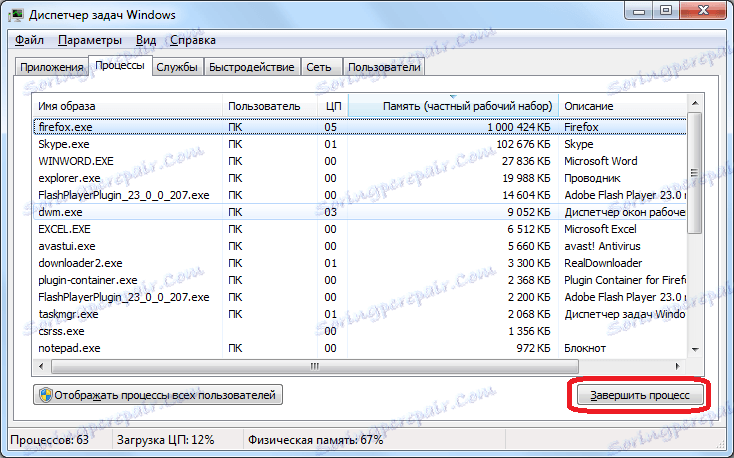734x458 pixels.
Task: Click the Физическая память: 67% status entry
Action: click(x=316, y=440)
